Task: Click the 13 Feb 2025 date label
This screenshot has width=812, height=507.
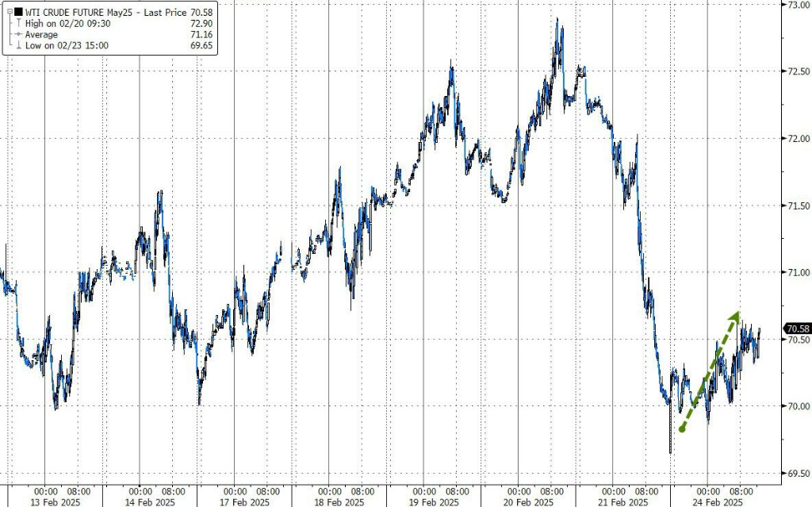Action: tap(55, 501)
